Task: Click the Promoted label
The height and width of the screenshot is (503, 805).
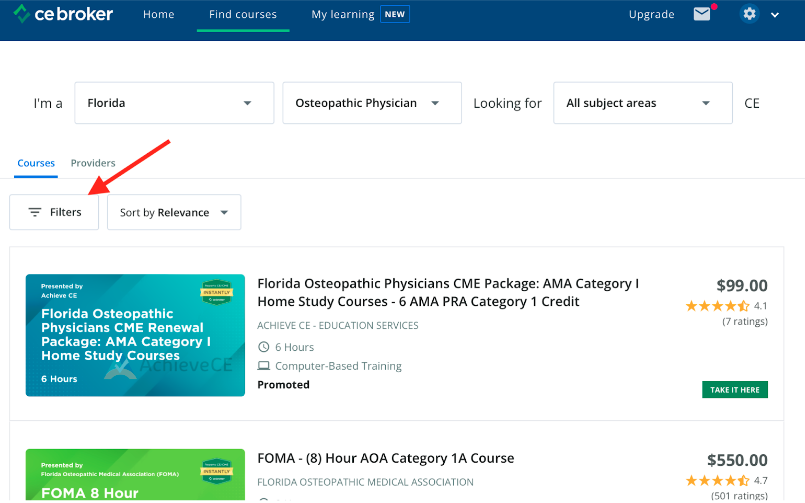Action: coord(283,384)
